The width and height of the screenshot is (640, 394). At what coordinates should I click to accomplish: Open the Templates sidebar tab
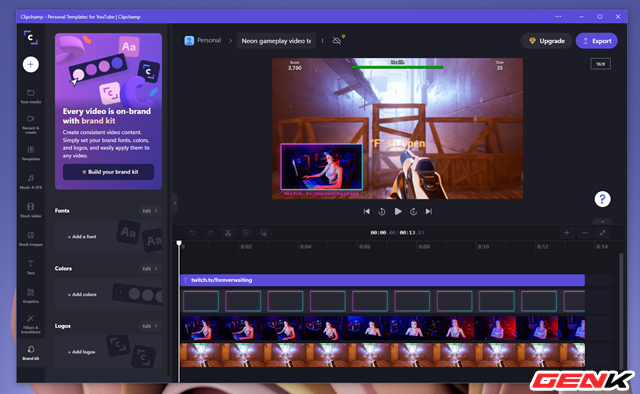[31, 153]
